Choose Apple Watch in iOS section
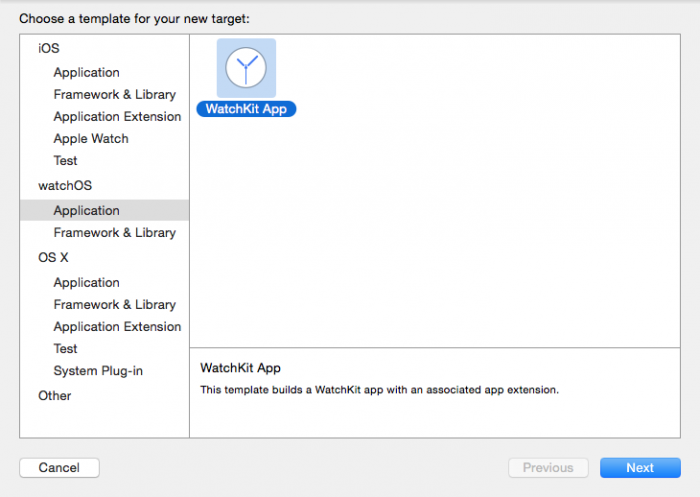 pos(91,139)
